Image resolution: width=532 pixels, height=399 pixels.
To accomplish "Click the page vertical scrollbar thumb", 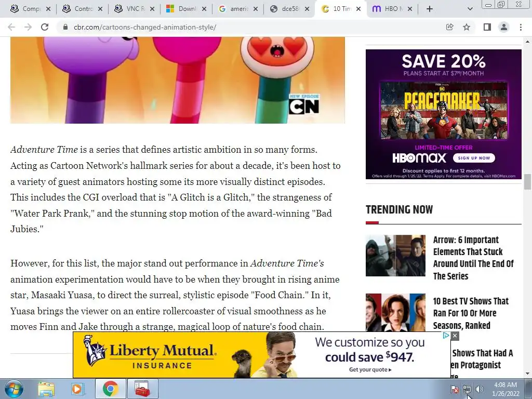I will [x=527, y=181].
